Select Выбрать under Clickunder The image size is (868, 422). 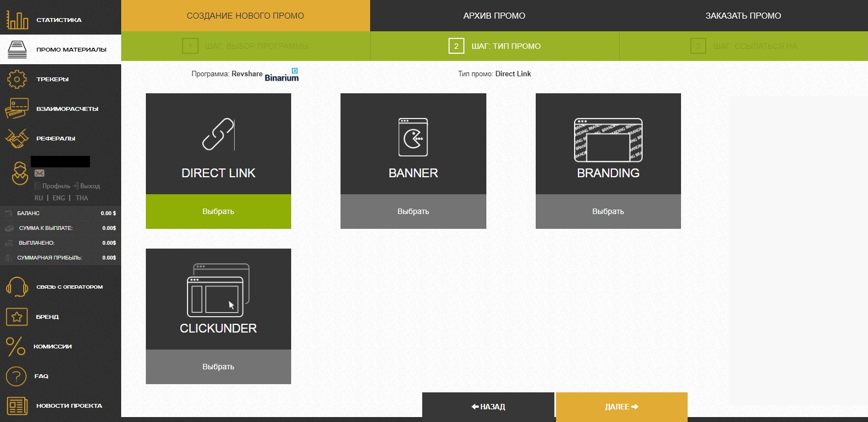218,367
